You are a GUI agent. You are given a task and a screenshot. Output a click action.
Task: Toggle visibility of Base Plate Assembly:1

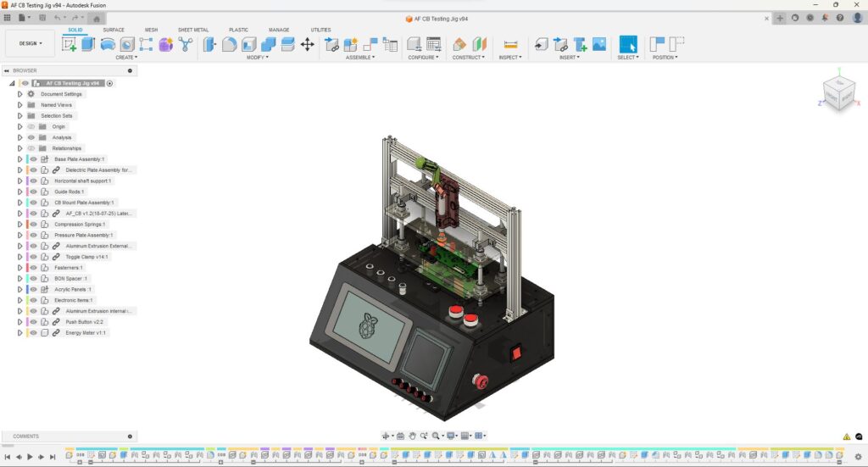[34, 159]
